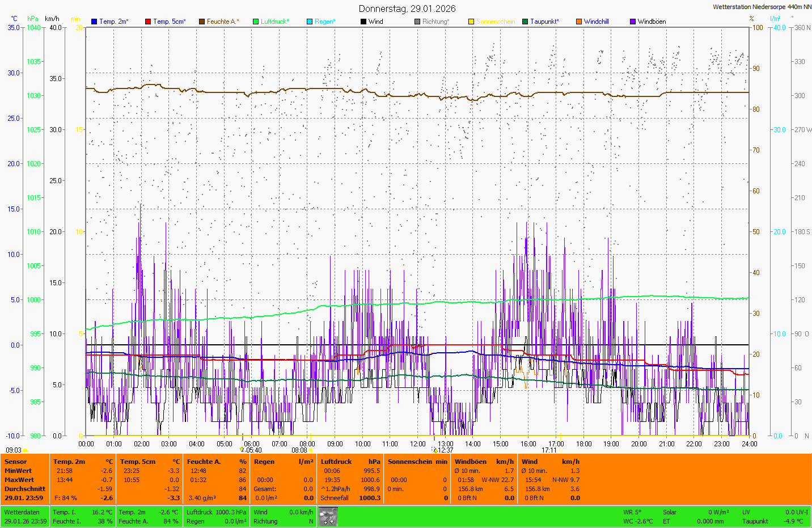Image resolution: width=812 pixels, height=528 pixels.
Task: Select the Taupunkt legend label
Action: [544, 22]
